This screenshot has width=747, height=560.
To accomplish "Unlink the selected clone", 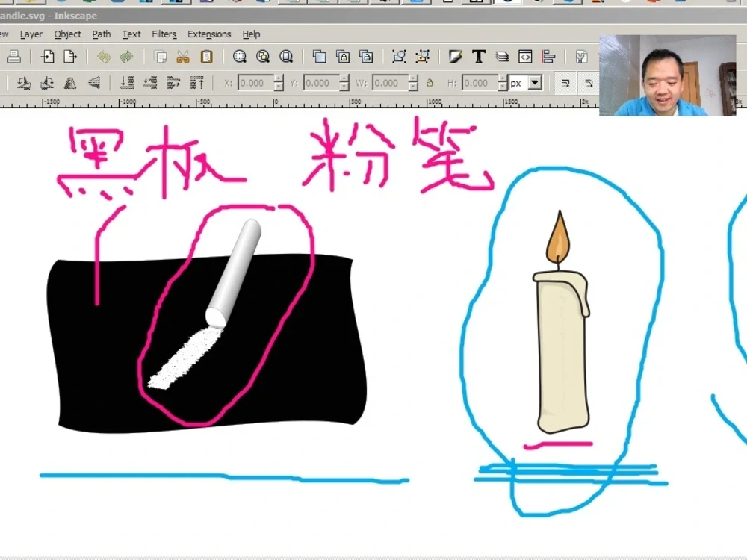I will click(366, 57).
